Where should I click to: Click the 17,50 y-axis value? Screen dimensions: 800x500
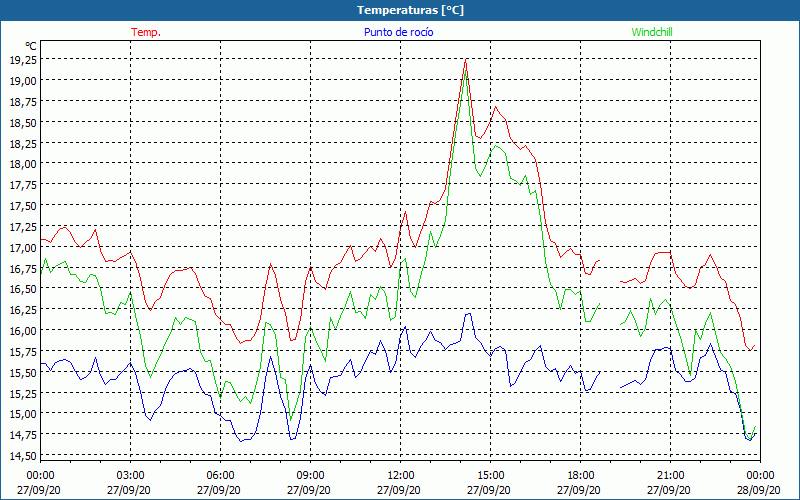(x=23, y=206)
